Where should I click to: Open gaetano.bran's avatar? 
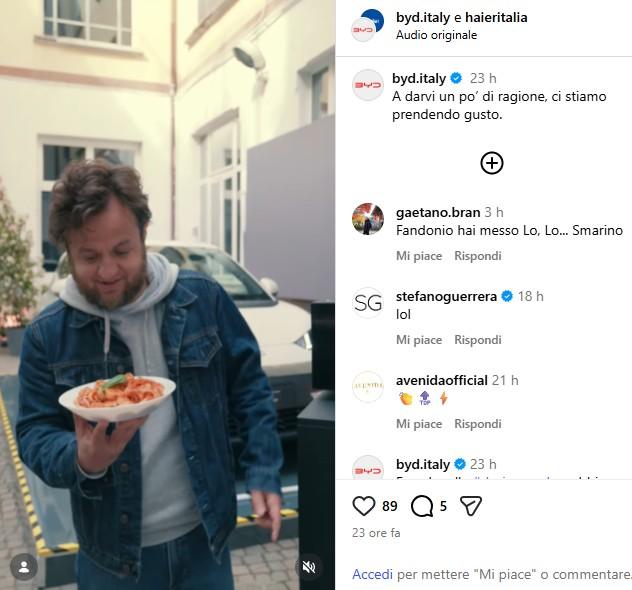368,218
